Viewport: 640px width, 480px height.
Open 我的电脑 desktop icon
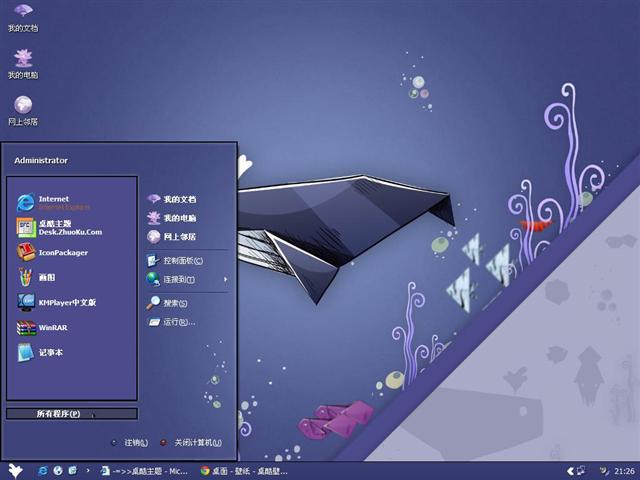point(23,64)
